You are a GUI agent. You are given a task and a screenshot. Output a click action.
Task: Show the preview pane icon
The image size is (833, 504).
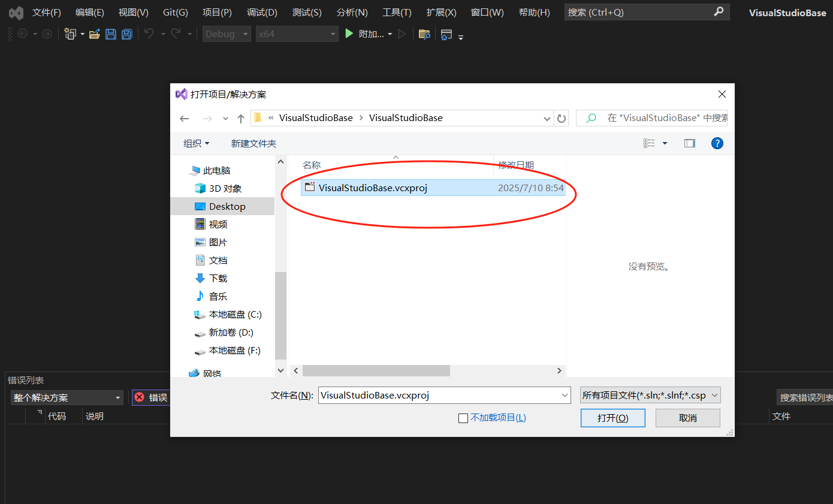[690, 143]
